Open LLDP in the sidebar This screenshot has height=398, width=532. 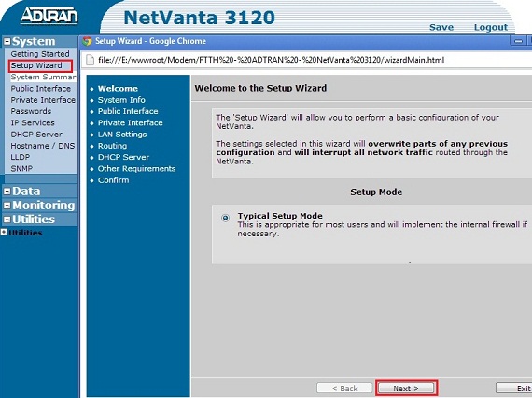[x=21, y=157]
